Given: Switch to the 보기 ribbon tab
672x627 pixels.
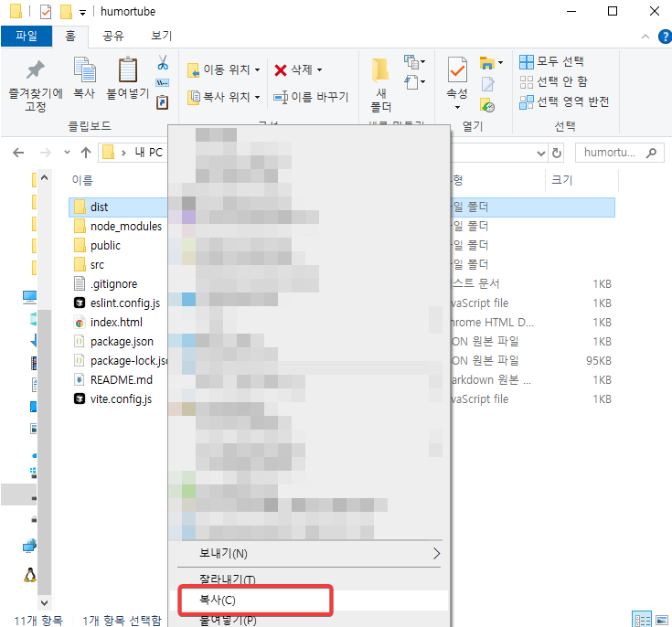Looking at the screenshot, I should click(161, 37).
